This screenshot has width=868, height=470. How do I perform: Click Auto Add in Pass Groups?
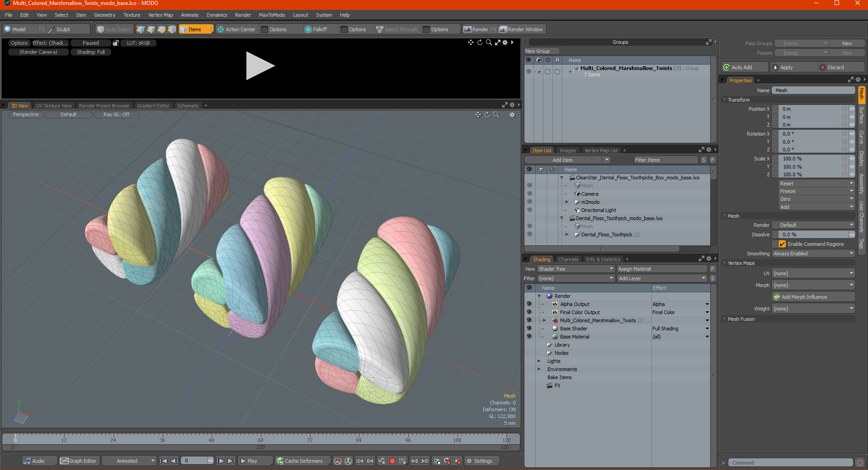745,67
